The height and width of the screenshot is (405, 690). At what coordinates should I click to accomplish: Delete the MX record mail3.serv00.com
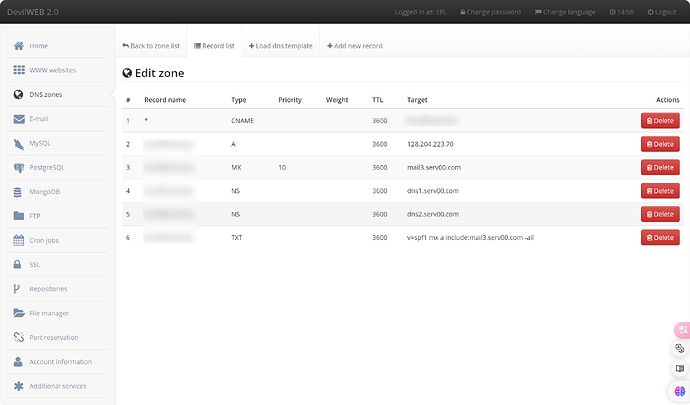tap(660, 167)
